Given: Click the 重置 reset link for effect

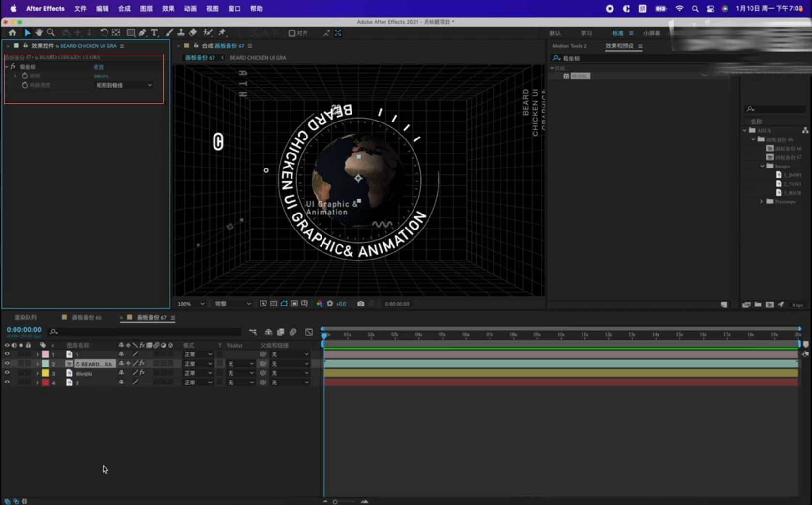Looking at the screenshot, I should pyautogui.click(x=99, y=67).
